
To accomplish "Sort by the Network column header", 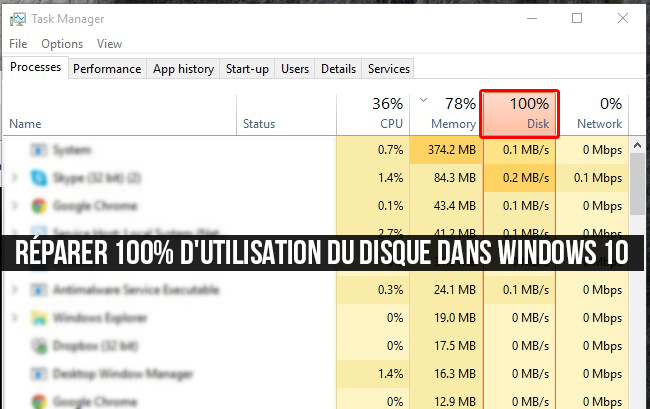I will point(592,114).
